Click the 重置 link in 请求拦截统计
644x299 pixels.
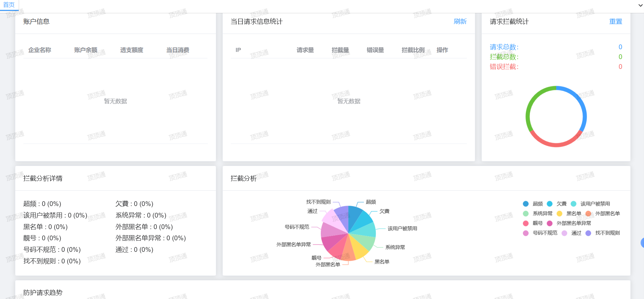pos(615,21)
